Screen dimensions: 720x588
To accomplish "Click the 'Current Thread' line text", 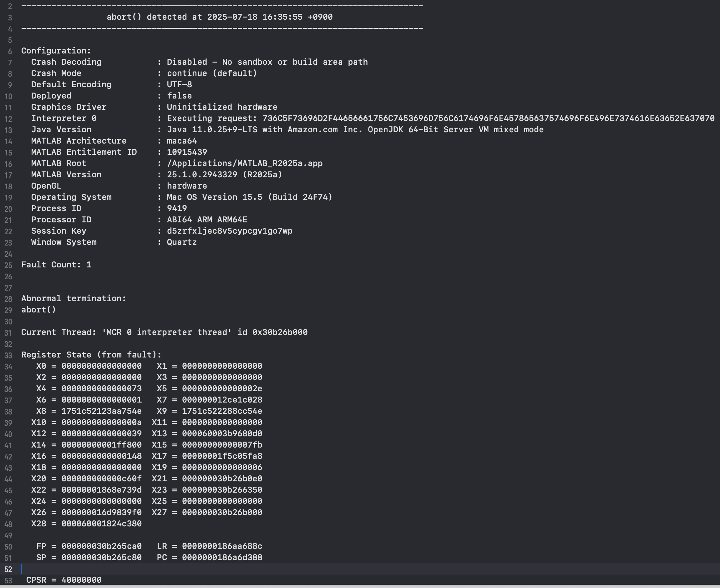I will pos(164,332).
